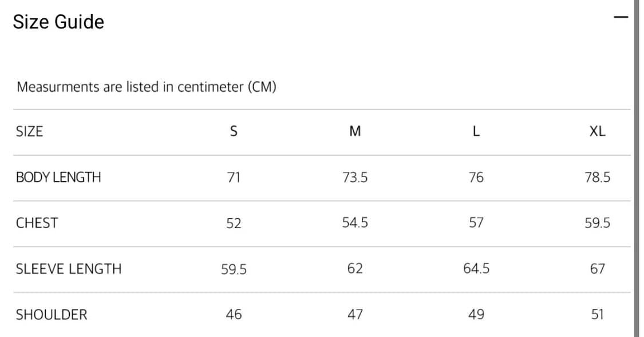Click chest value 57 for size L
This screenshot has height=337, width=644.
click(476, 223)
